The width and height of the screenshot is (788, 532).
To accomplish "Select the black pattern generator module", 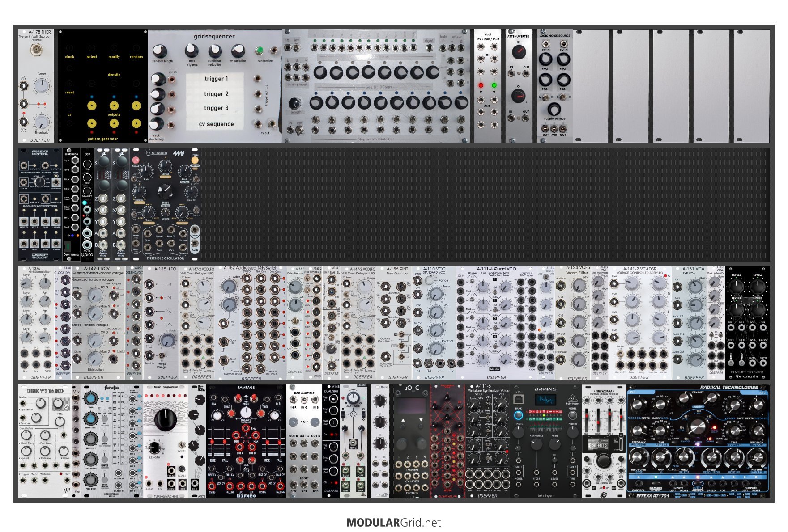I will 103,86.
